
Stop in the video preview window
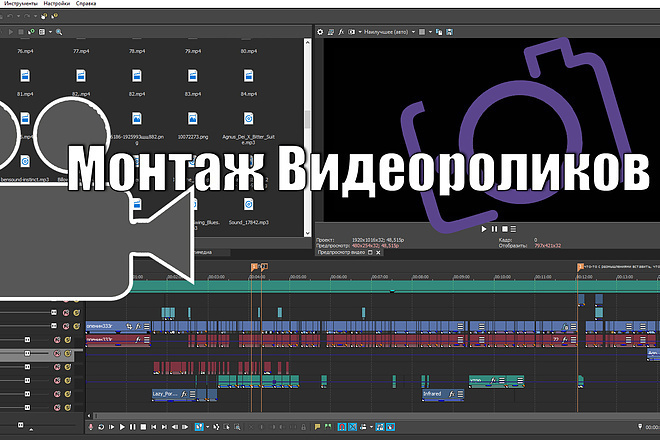pyautogui.click(x=505, y=229)
